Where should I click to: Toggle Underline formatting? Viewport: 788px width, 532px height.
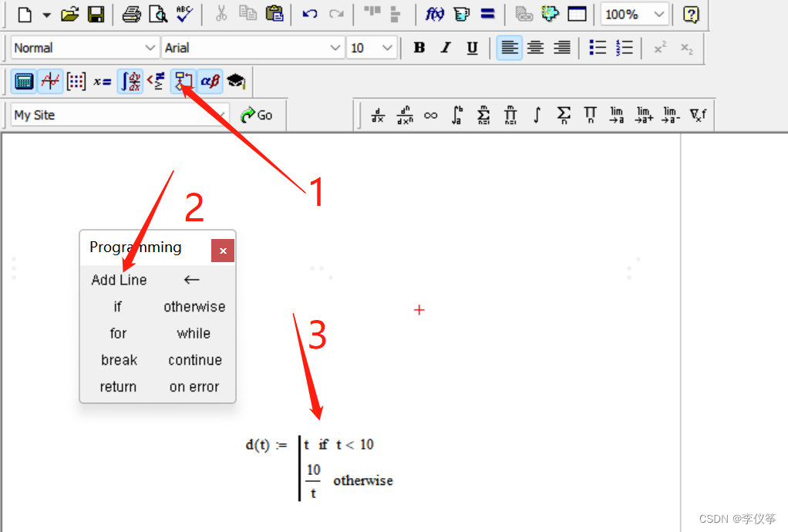pos(472,48)
